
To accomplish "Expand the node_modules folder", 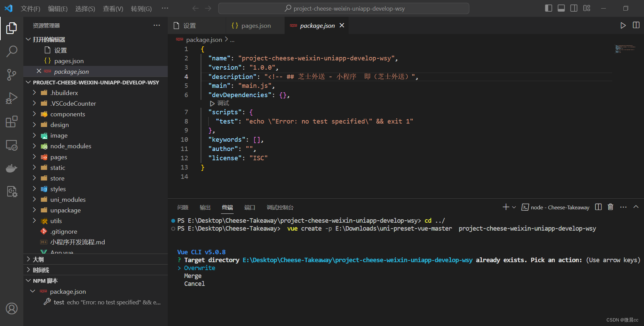I will click(x=95, y=146).
